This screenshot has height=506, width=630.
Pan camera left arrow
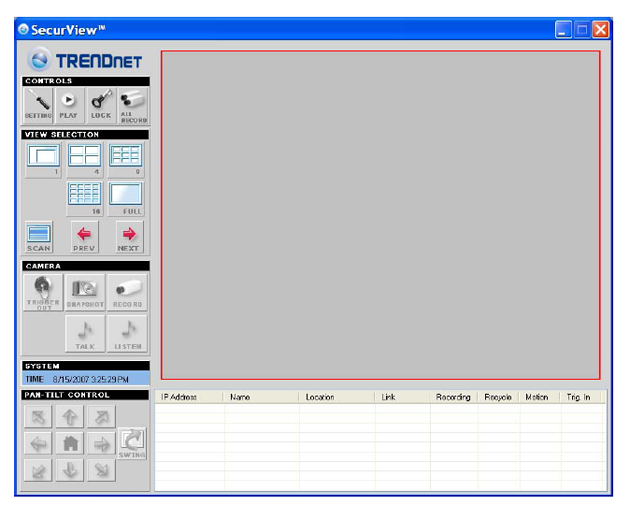(x=38, y=444)
